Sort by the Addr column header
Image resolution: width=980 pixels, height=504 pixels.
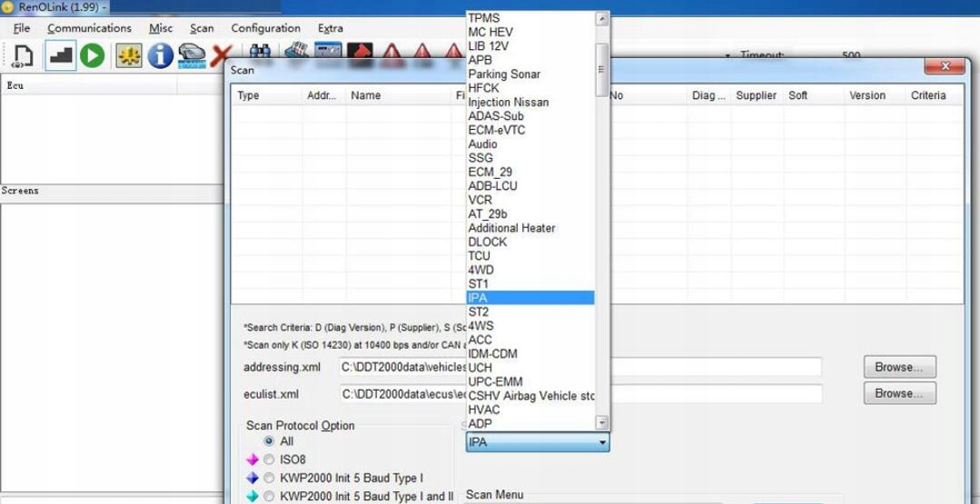(x=323, y=95)
